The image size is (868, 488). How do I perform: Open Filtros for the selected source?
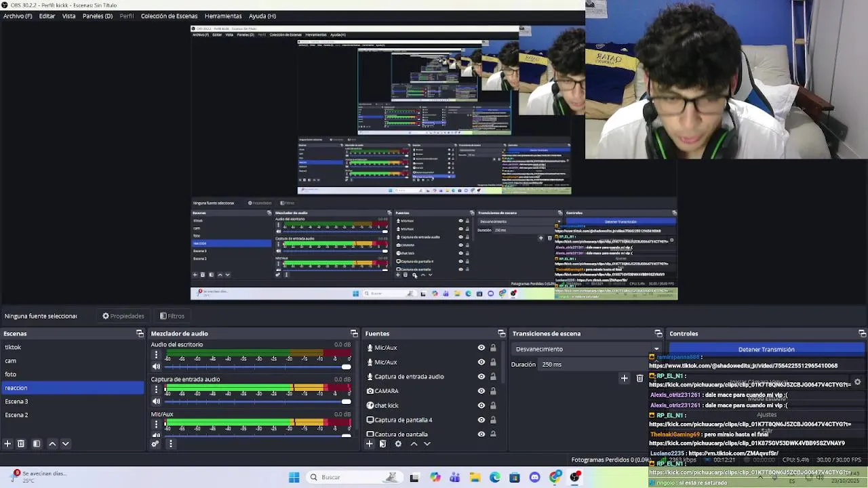[x=172, y=316]
